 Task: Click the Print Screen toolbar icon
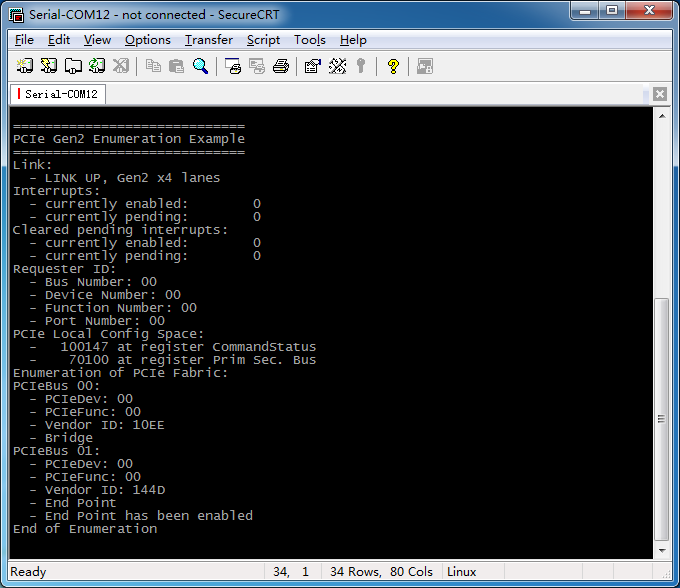233,66
